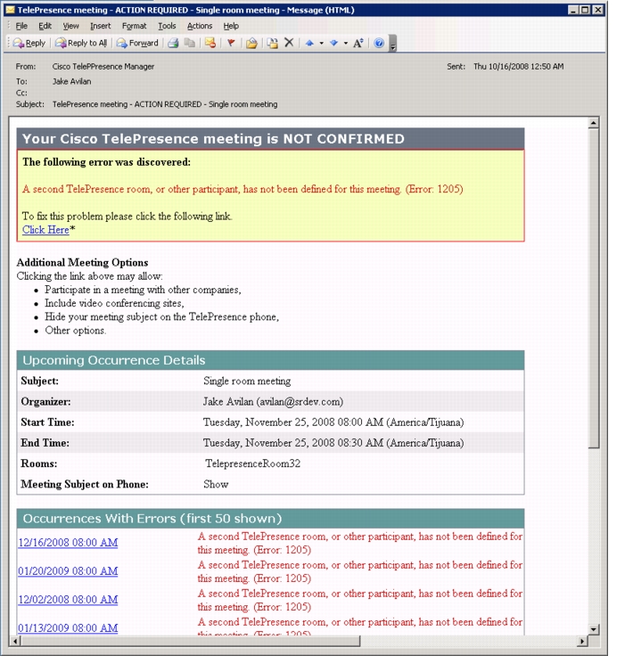Image resolution: width=625 pixels, height=672 pixels.
Task: Go to previous item with up arrow
Action: click(x=309, y=43)
